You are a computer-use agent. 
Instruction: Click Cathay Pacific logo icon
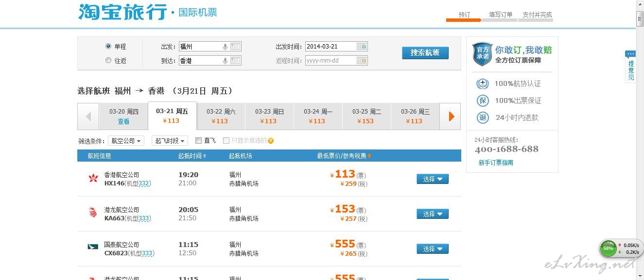tap(93, 247)
